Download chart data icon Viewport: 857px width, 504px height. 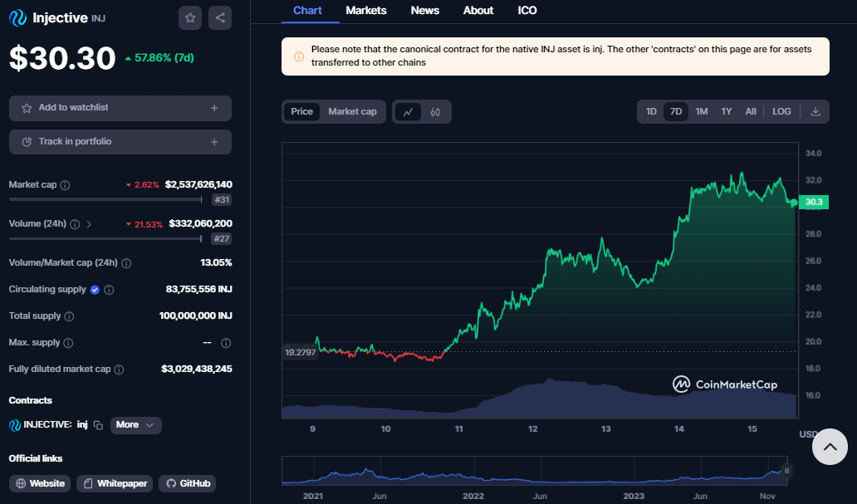(x=815, y=111)
